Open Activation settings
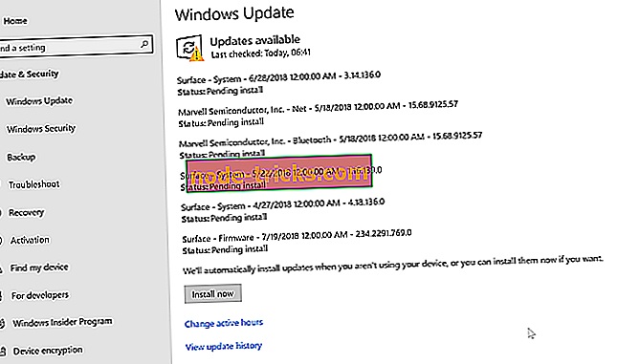This screenshot has height=364, width=617. [x=30, y=240]
